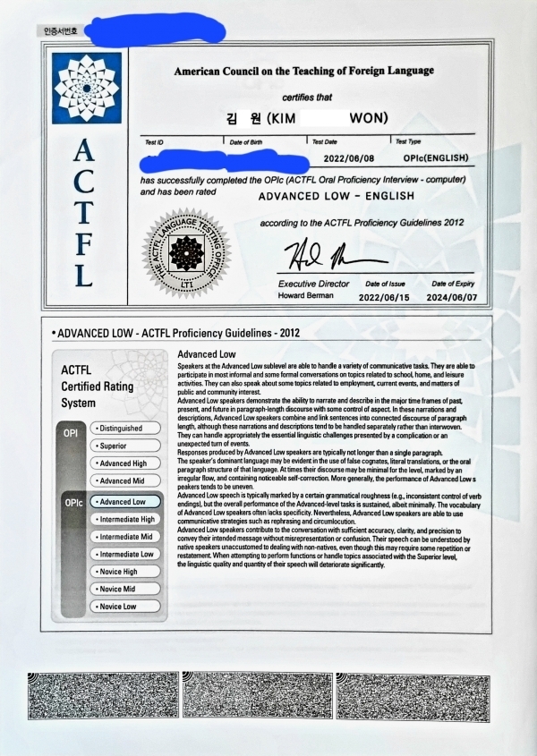Click the OPI label bar
This screenshot has width=537, height=756.
point(71,455)
